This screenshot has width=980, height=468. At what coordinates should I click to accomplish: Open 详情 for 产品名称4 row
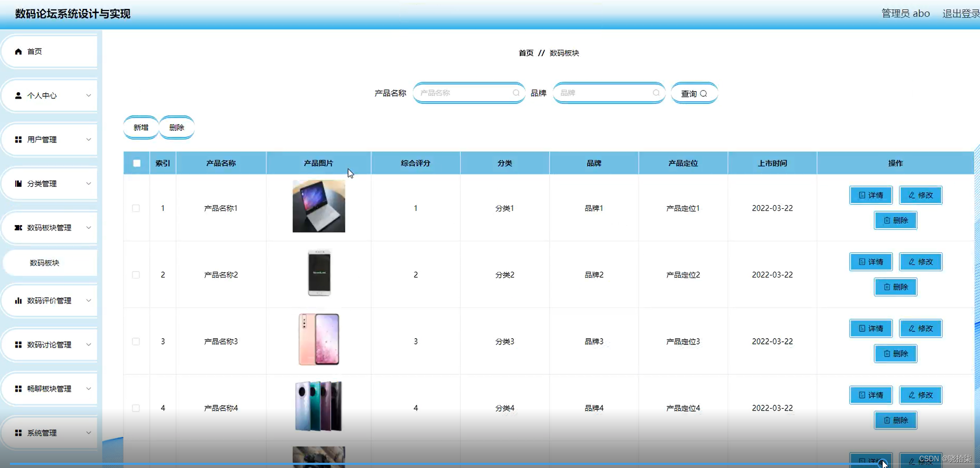pos(871,395)
